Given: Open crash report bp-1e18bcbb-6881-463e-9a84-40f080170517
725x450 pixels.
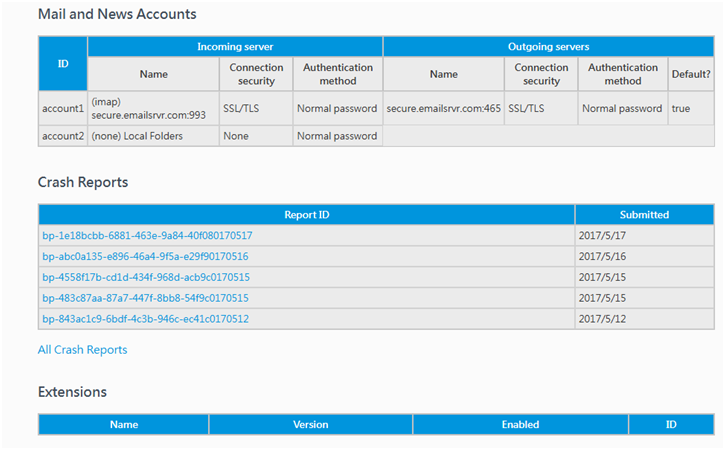Looking at the screenshot, I should [146, 236].
